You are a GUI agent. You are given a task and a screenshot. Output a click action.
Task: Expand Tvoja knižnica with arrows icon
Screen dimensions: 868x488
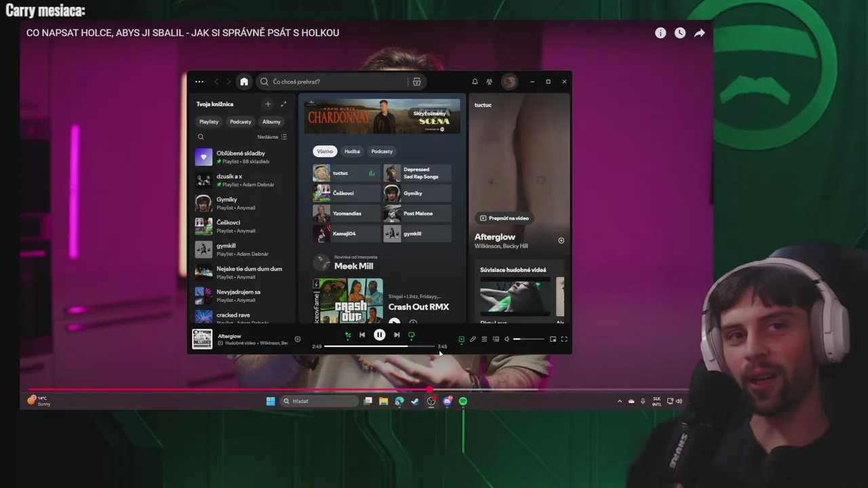click(283, 104)
